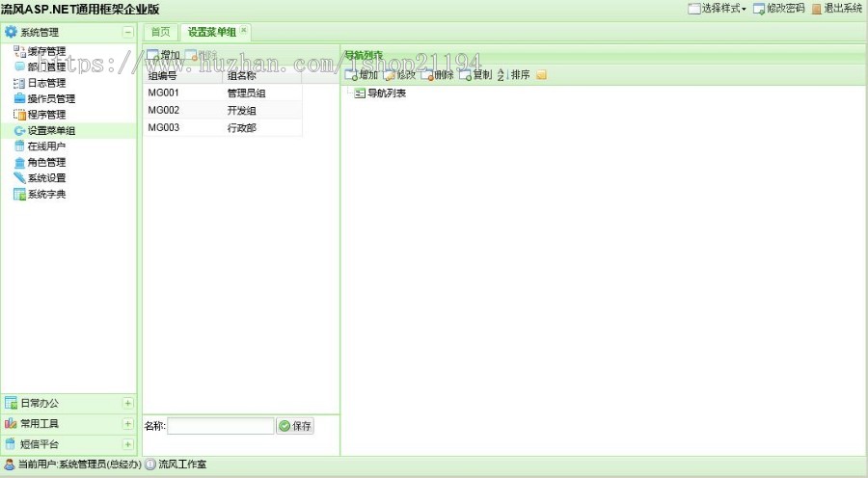Select row MG002
The height and width of the screenshot is (478, 868).
point(223,110)
